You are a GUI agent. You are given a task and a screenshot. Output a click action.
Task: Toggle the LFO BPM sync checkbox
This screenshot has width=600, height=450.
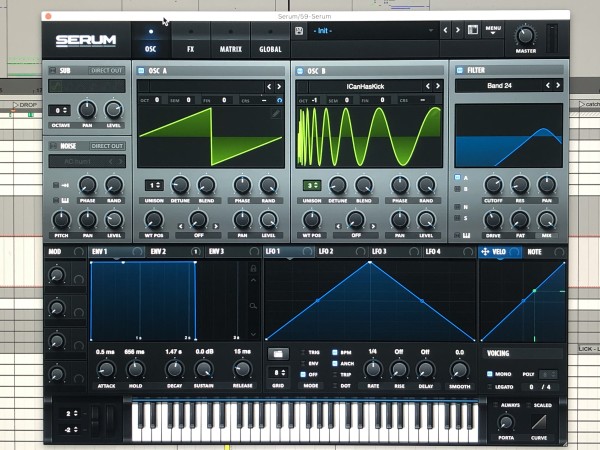click(335, 353)
